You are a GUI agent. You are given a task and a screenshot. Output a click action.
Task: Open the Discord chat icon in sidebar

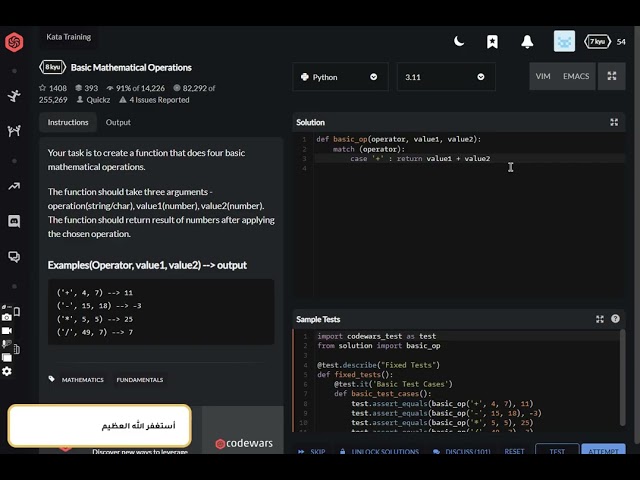[x=14, y=221]
